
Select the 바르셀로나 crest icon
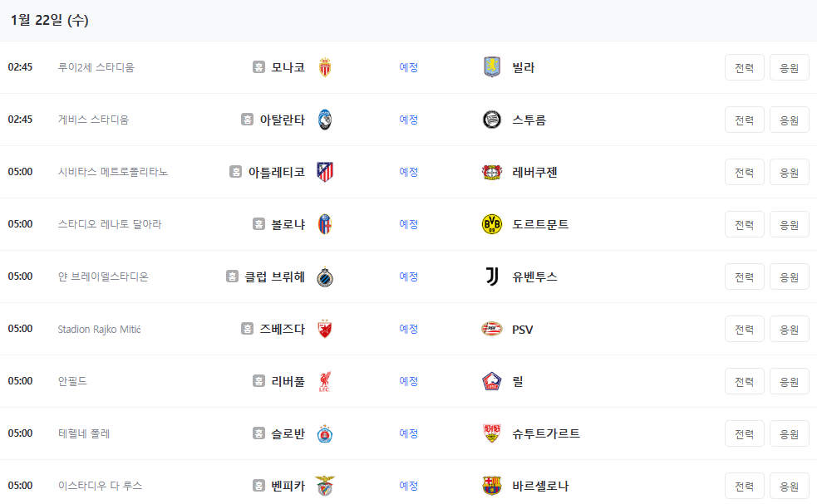click(490, 486)
